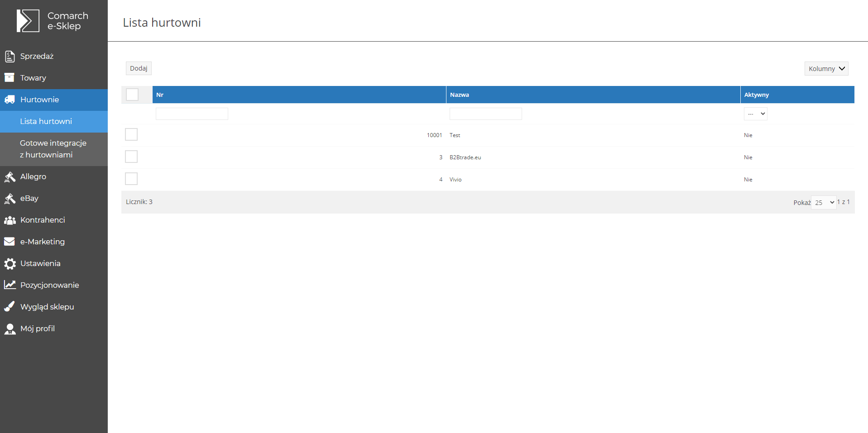Click the Ustawienia gear icon
This screenshot has height=433, width=868.
[x=10, y=263]
